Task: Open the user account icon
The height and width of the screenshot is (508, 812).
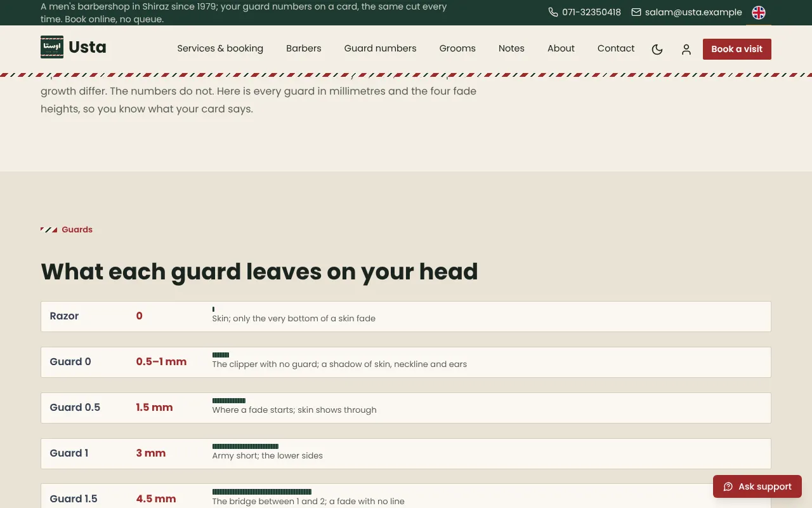Action: [x=686, y=49]
